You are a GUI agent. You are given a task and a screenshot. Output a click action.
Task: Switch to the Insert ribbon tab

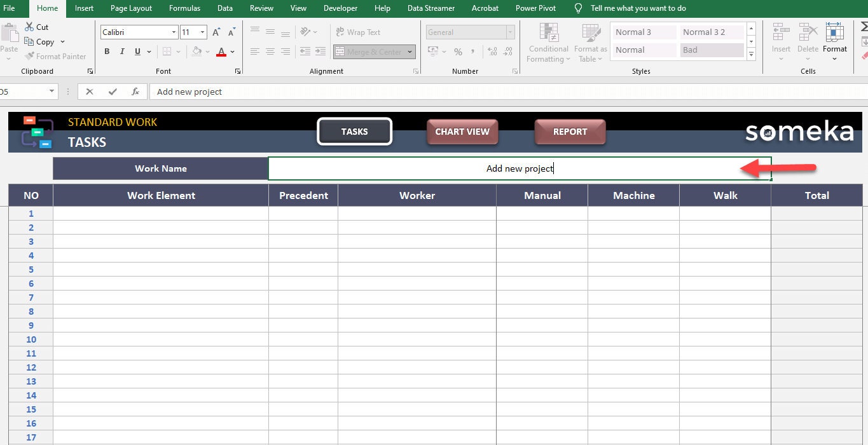pyautogui.click(x=84, y=8)
